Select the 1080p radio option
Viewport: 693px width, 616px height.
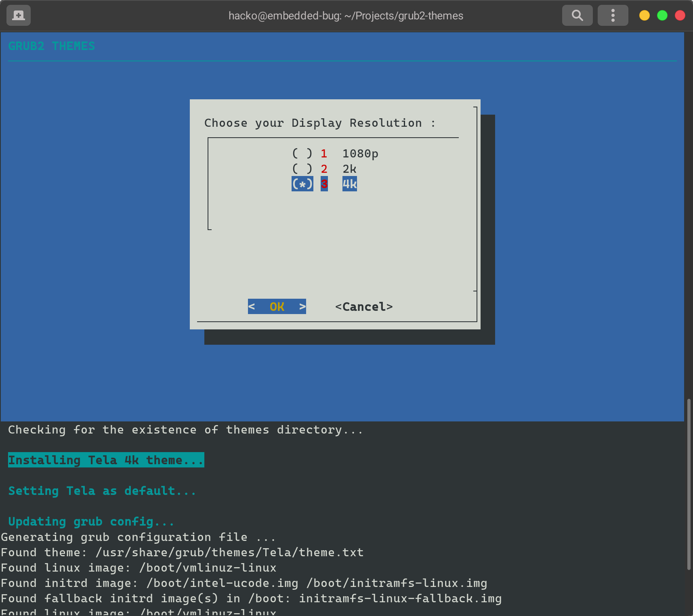pyautogui.click(x=335, y=153)
